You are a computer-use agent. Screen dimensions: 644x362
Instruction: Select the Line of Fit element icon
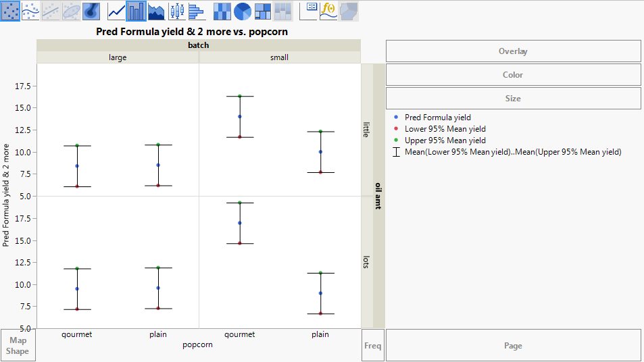pyautogui.click(x=51, y=11)
